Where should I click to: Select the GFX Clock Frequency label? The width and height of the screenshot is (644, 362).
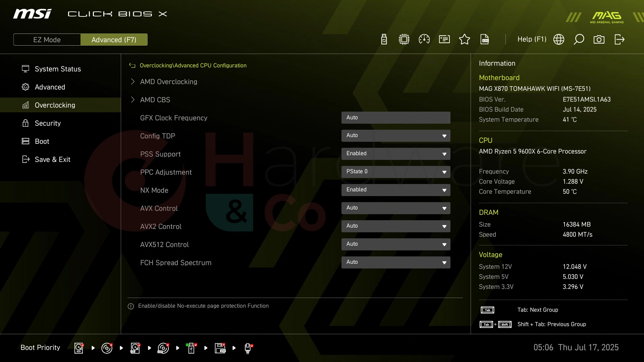click(x=174, y=118)
